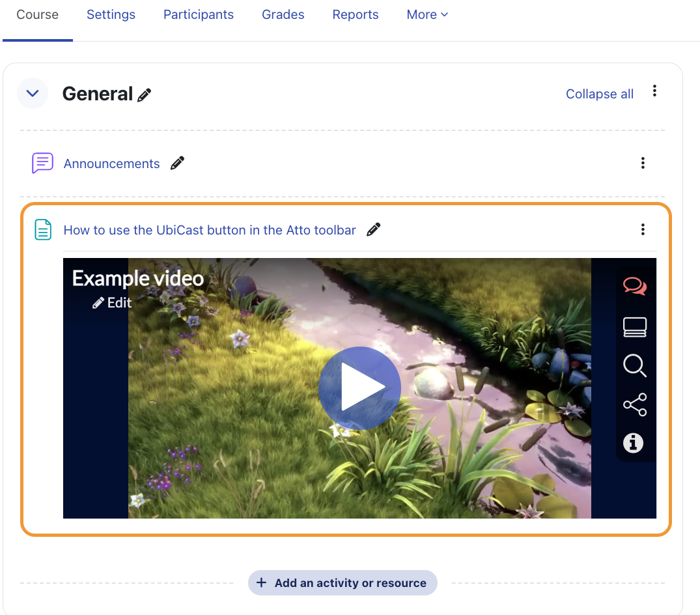Open General section three-dot menu

(x=654, y=91)
